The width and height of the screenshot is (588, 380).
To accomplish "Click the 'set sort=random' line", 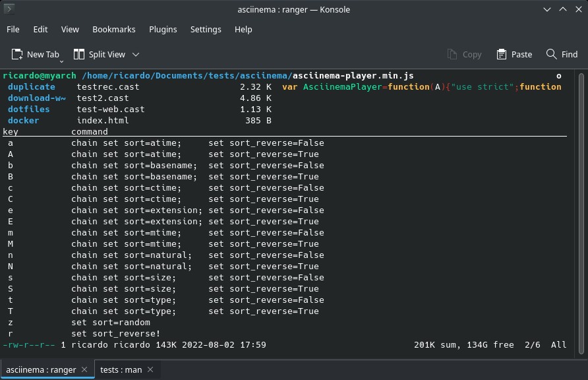I will pos(111,322).
